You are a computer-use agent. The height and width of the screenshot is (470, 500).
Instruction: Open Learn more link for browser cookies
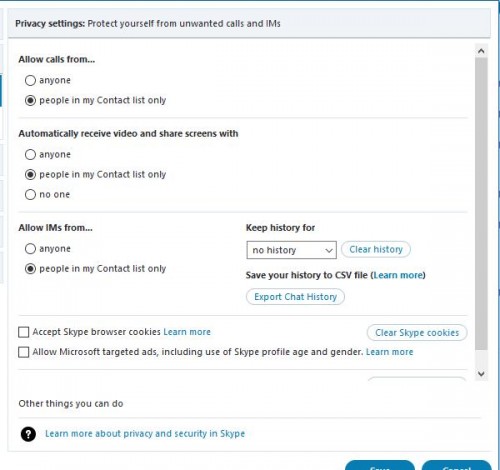coord(187,332)
